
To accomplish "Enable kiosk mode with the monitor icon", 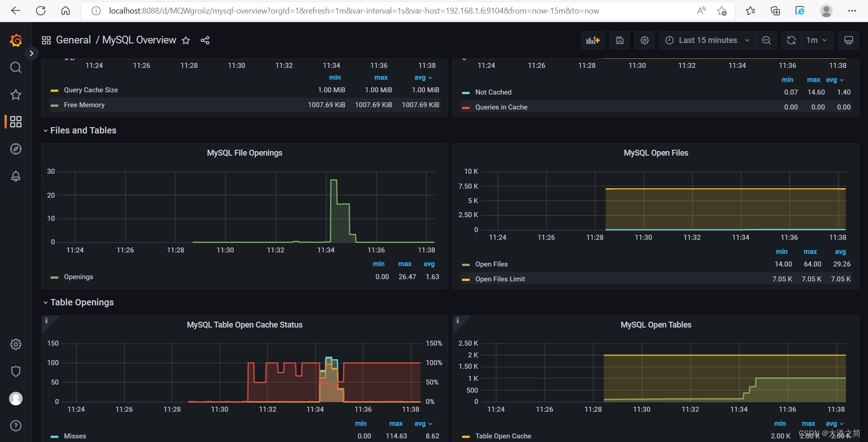I will [x=849, y=40].
